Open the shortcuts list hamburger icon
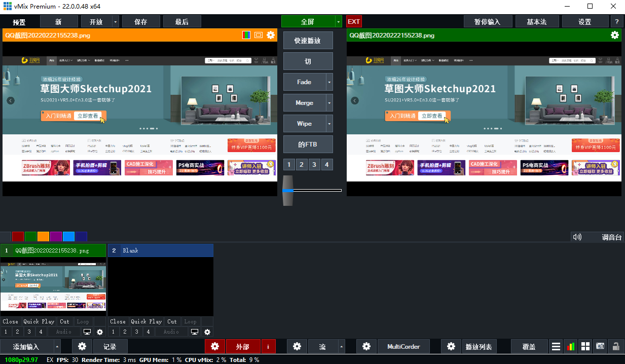The width and height of the screenshot is (625, 364). [x=556, y=346]
